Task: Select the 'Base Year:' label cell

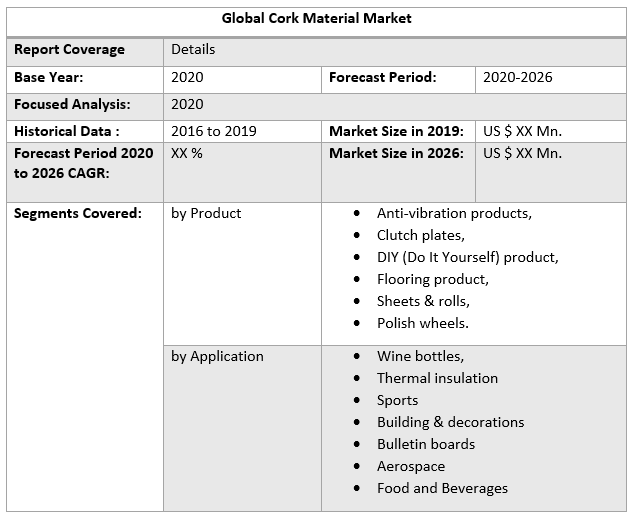Action: tap(48, 77)
